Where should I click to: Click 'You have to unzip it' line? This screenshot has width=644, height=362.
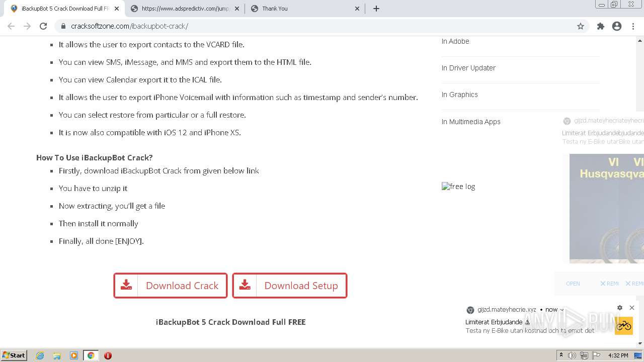point(93,189)
